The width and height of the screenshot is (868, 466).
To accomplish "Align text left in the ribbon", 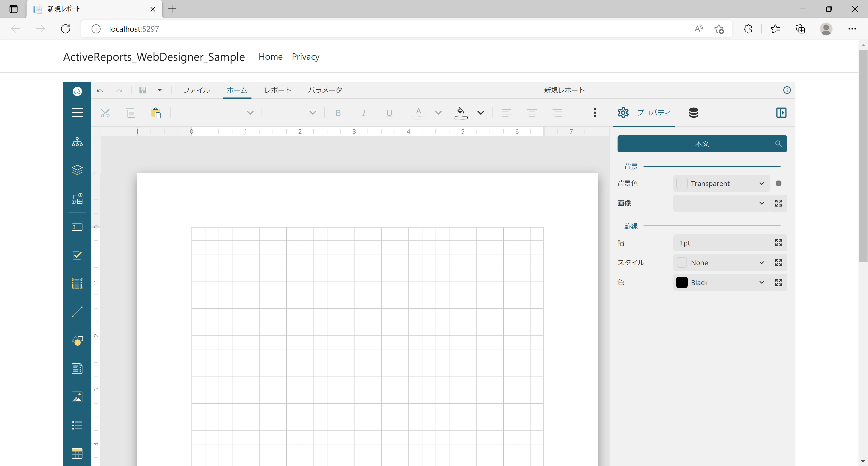I will click(506, 113).
